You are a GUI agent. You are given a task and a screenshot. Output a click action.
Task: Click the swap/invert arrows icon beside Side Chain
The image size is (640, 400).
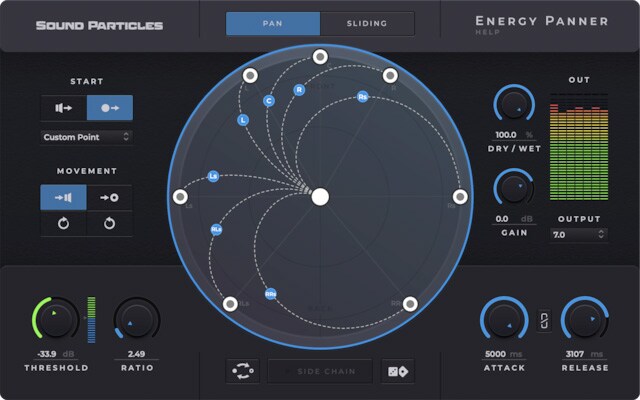[x=242, y=371]
